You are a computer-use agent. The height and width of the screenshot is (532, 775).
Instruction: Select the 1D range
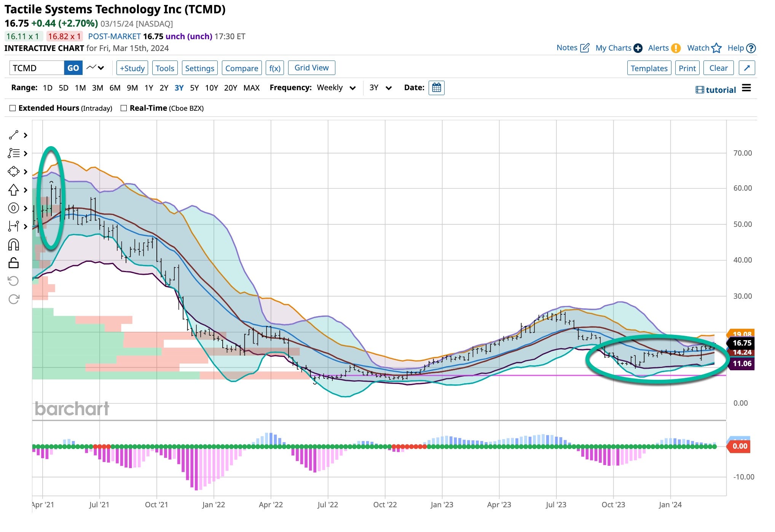[x=48, y=88]
